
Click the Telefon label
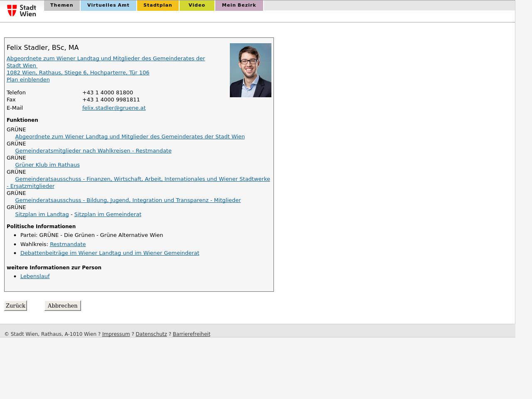pos(16,92)
